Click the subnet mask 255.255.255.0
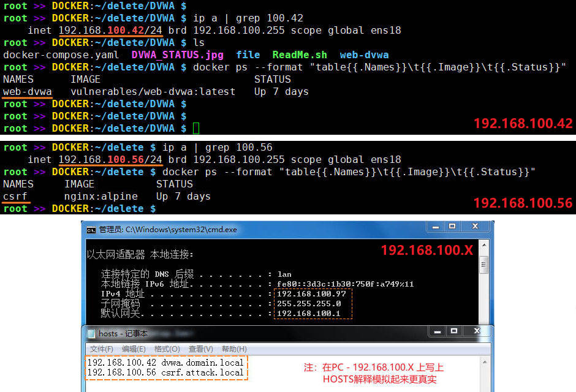The image size is (576, 392). click(x=309, y=304)
